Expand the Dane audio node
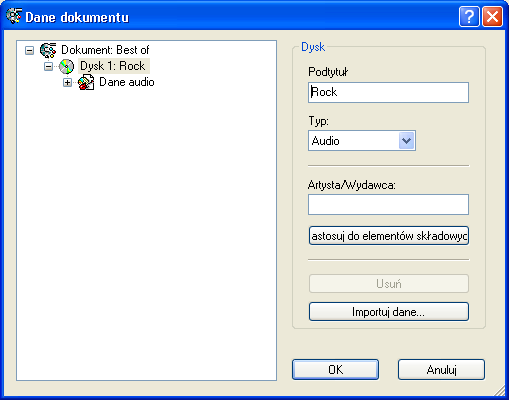Screen dimensions: 509x400 click(67, 82)
